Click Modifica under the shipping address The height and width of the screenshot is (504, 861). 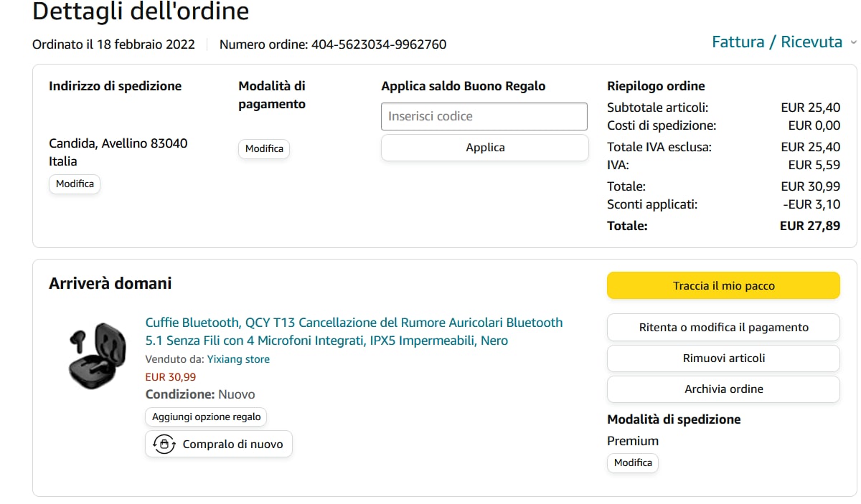tap(75, 184)
